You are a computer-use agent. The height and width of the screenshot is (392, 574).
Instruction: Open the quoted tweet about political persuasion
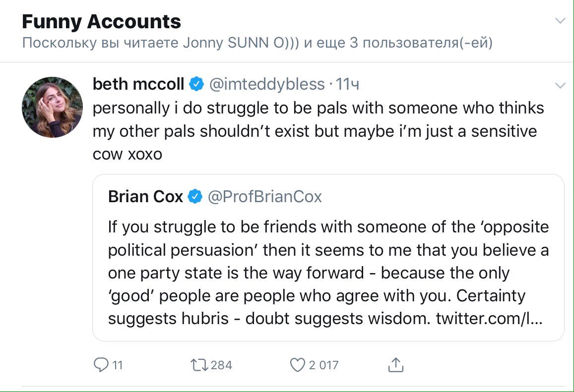(x=327, y=273)
